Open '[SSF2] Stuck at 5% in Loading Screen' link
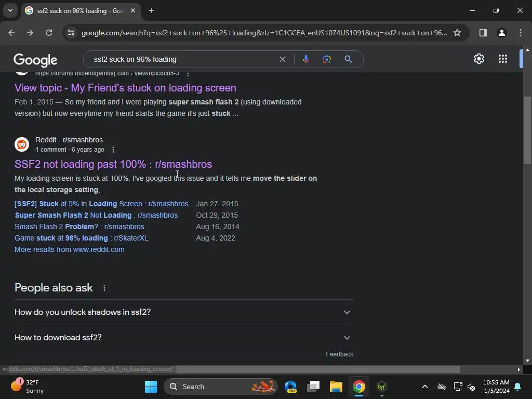 pyautogui.click(x=101, y=204)
